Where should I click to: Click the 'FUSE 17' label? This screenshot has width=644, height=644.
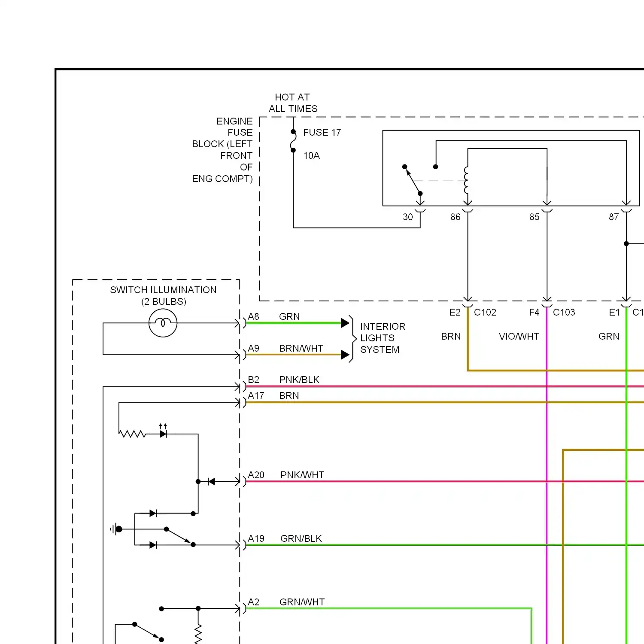click(x=322, y=132)
